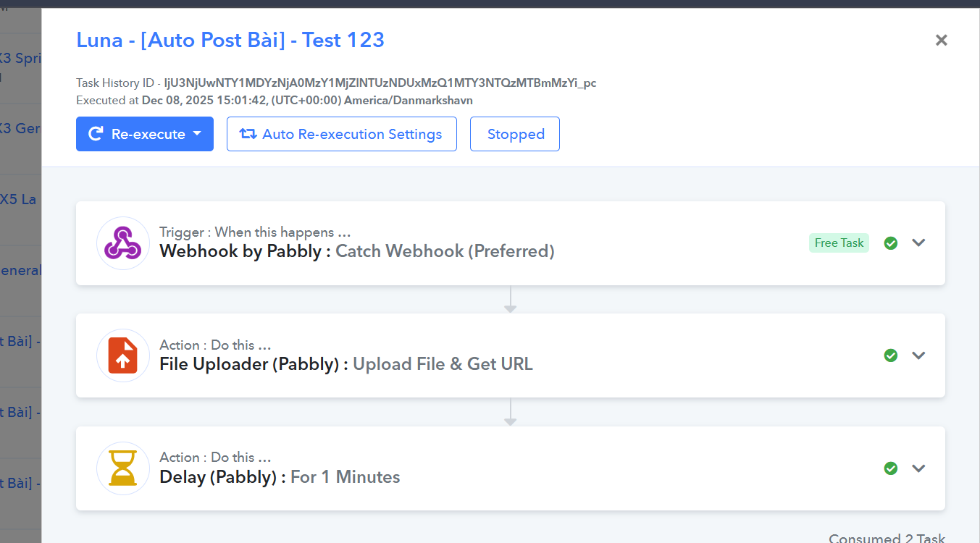Click 'For 1 Minutes' delay action text
The image size is (980, 543).
pyautogui.click(x=345, y=477)
